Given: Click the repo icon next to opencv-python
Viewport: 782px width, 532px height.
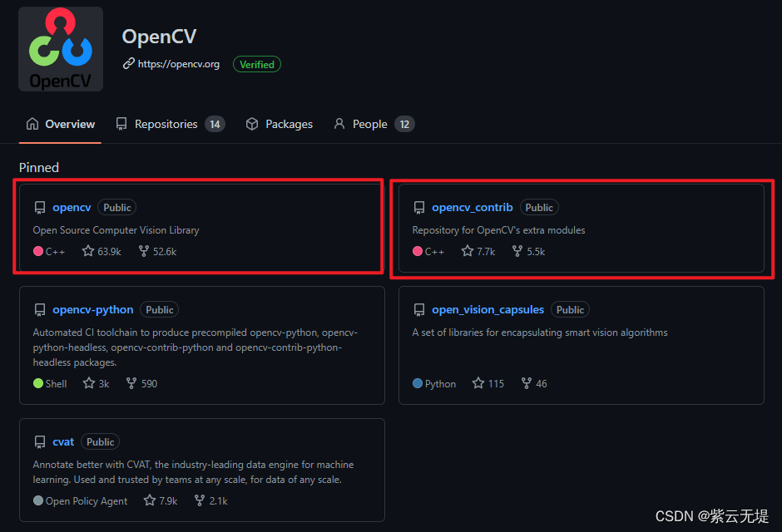Looking at the screenshot, I should click(40, 310).
